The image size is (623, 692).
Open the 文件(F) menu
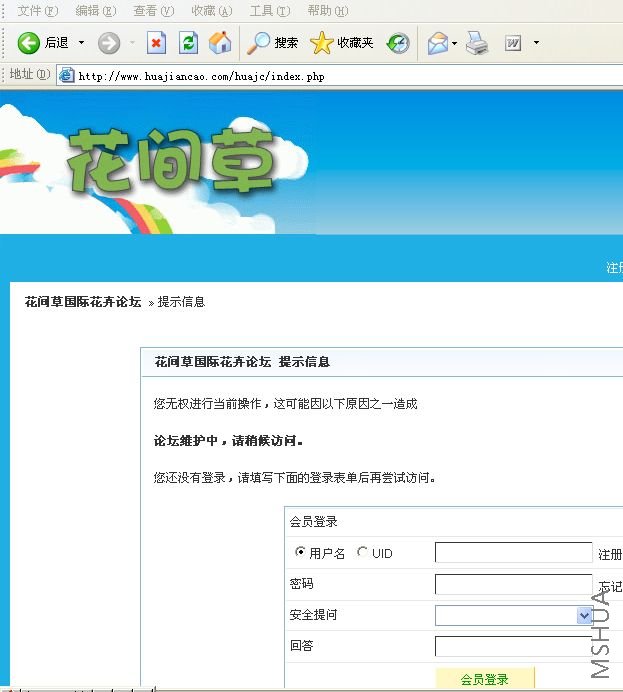(x=38, y=11)
